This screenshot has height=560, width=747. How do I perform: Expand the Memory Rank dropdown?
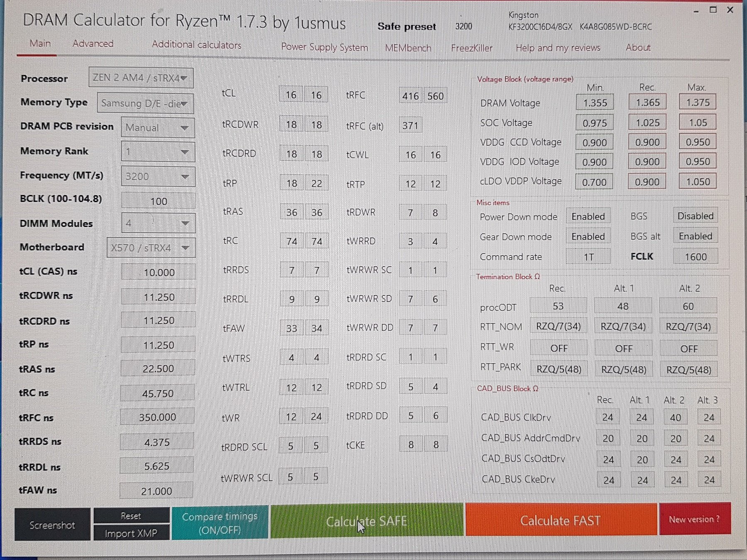(x=158, y=152)
